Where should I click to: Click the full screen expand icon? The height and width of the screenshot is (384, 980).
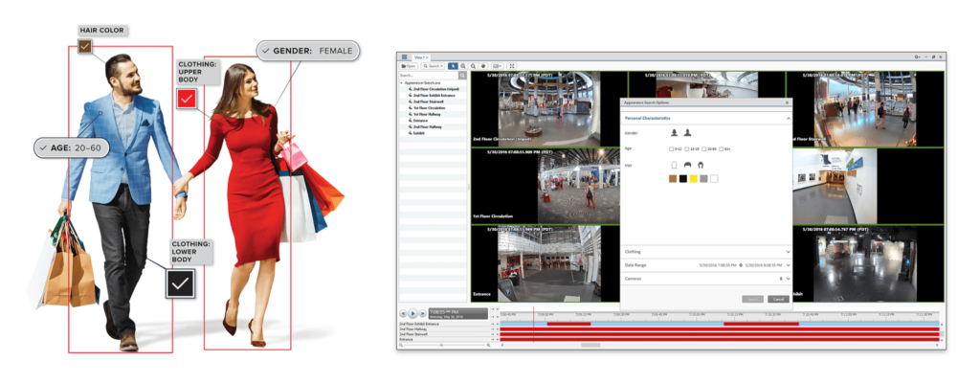(510, 66)
